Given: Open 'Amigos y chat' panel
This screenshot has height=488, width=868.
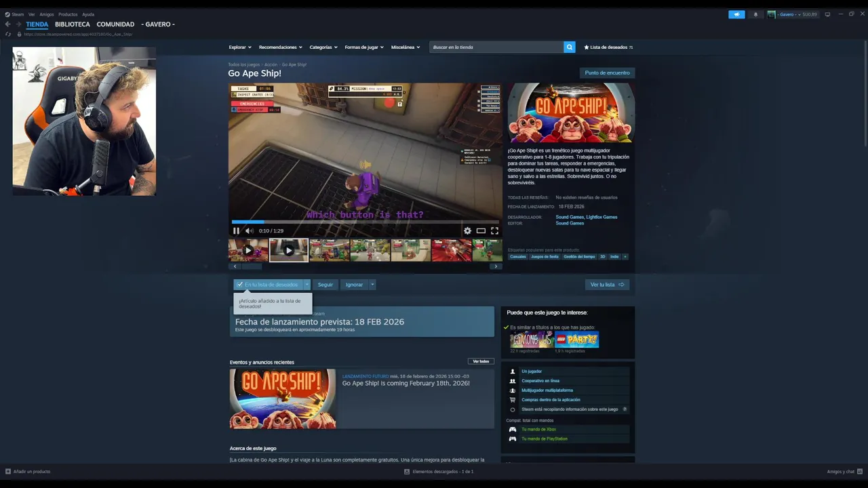Looking at the screenshot, I should (x=844, y=471).
